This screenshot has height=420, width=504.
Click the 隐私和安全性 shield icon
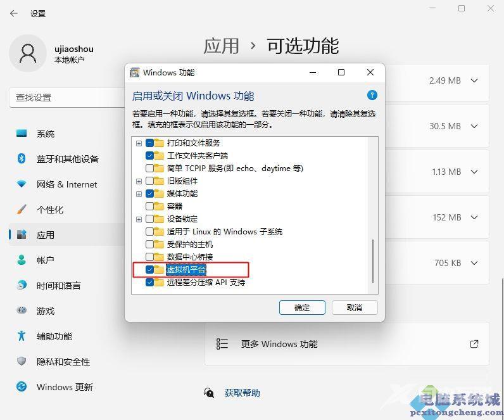(x=22, y=361)
